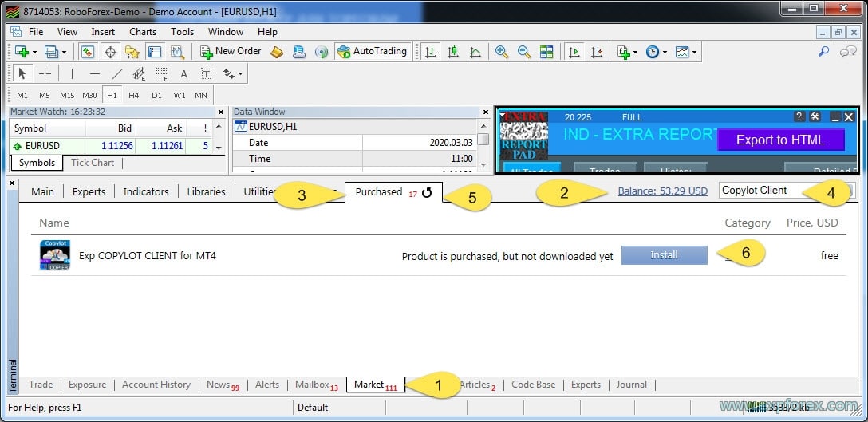Open the search magnifier at top right
The height and width of the screenshot is (422, 868).
823,52
